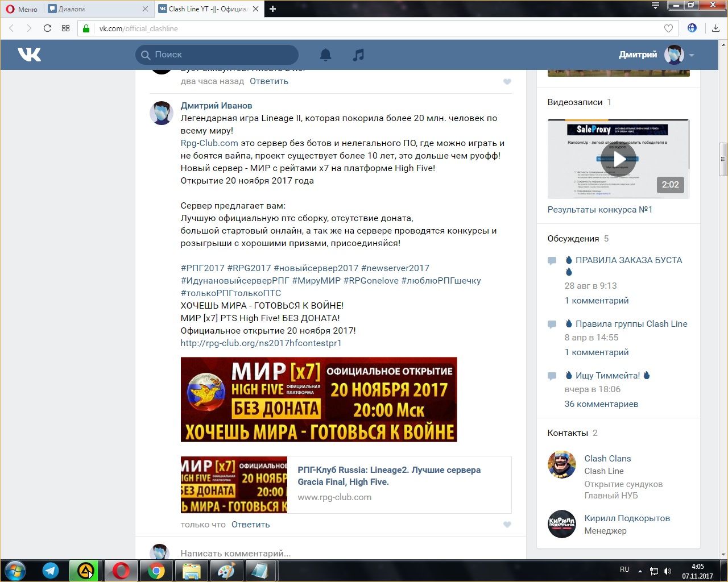Click Clash Clans contact avatar
728x582 pixels.
[x=562, y=465]
